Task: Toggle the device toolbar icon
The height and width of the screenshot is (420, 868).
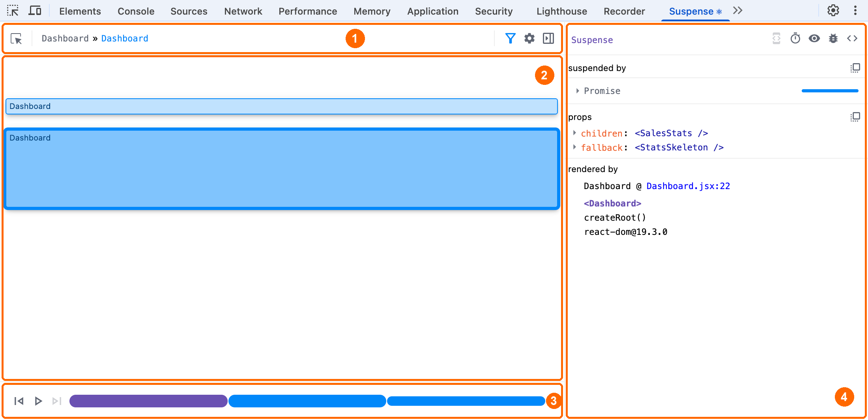Action: (35, 11)
